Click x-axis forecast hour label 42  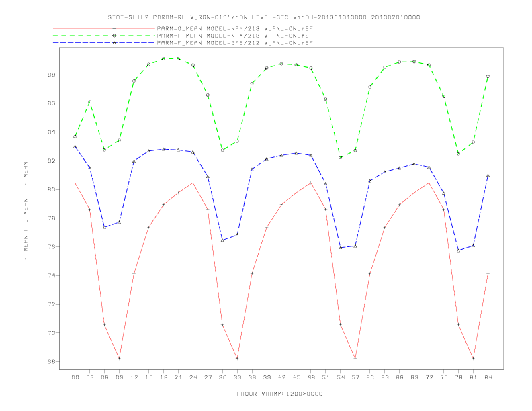pyautogui.click(x=281, y=377)
